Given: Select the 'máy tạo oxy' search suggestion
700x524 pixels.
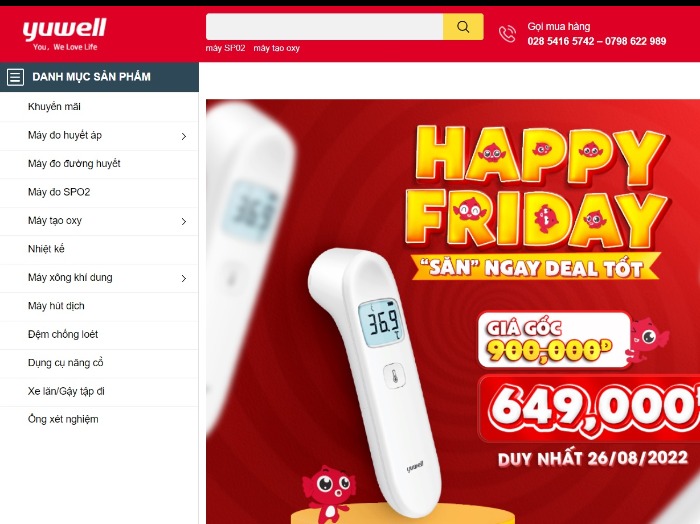Looking at the screenshot, I should pos(277,48).
